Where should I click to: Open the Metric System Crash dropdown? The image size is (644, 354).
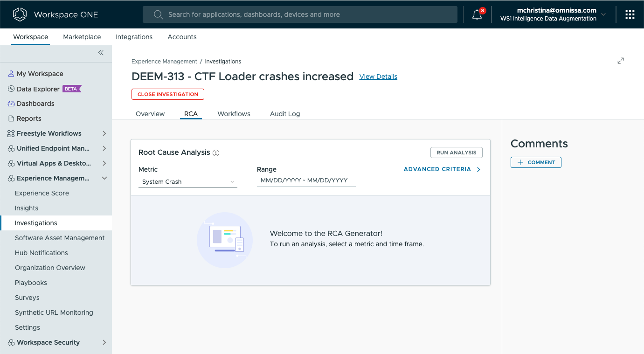click(188, 182)
